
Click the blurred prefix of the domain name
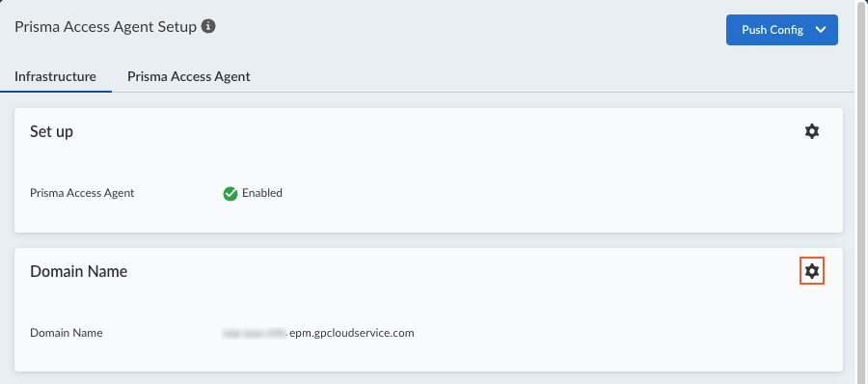coord(255,333)
